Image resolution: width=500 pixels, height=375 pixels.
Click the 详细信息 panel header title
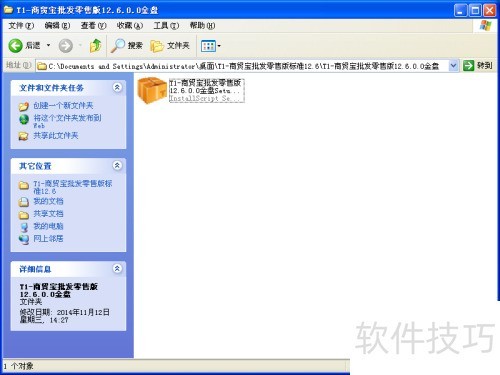point(35,269)
